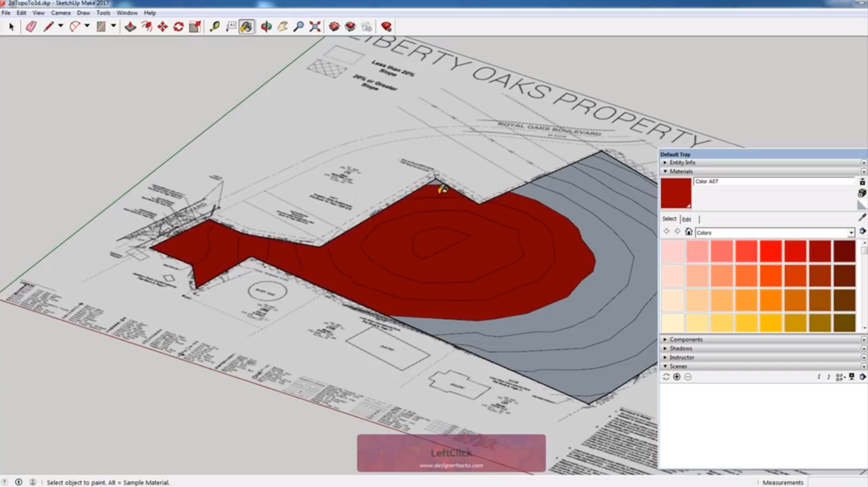This screenshot has width=868, height=487.
Task: Open Shape tool dropdown arrow
Action: tap(113, 26)
